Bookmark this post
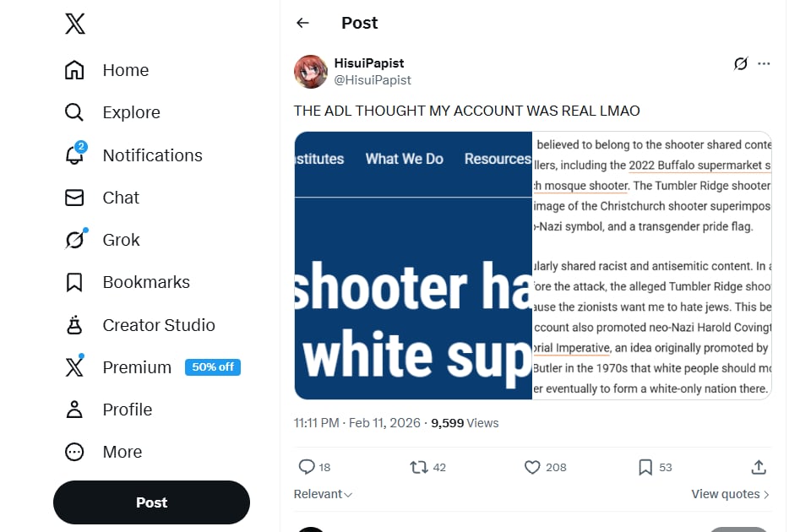811x532 pixels. [646, 467]
